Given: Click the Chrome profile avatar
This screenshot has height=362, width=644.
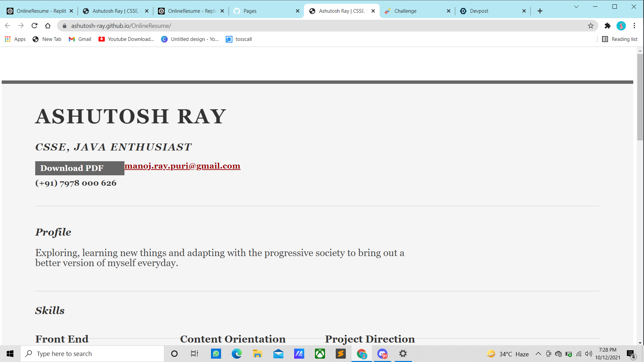Looking at the screenshot, I should (x=621, y=26).
